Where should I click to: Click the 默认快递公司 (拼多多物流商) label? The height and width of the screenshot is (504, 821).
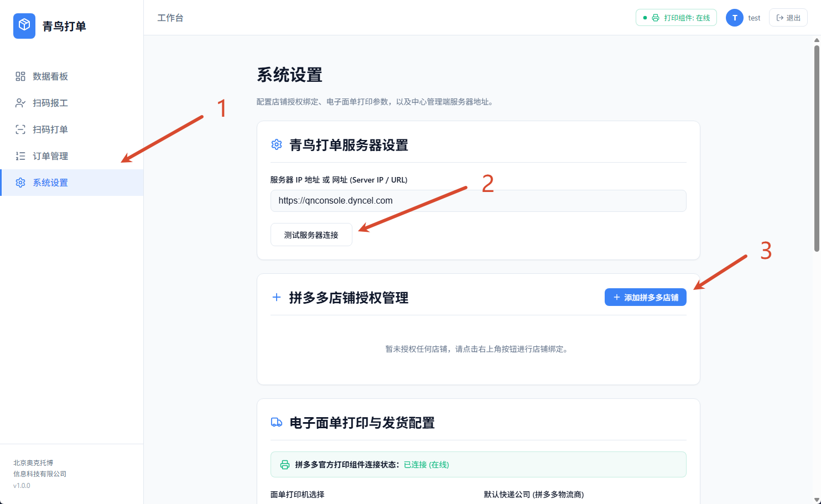[x=534, y=495]
